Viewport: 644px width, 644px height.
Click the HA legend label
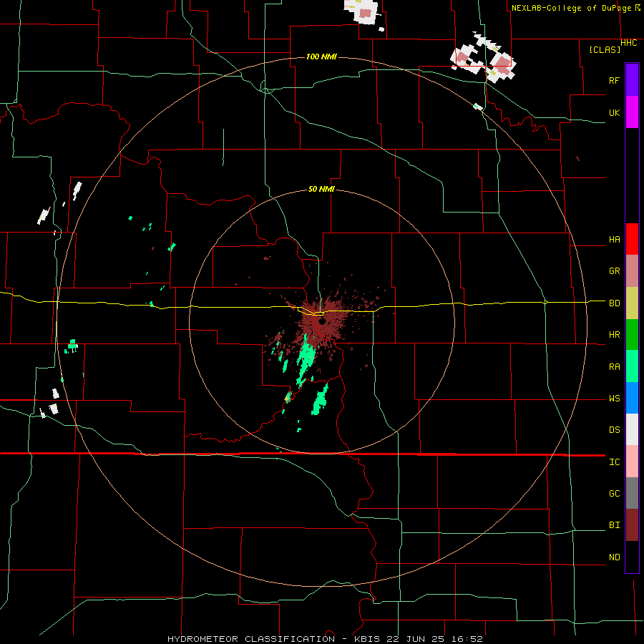[x=614, y=240]
